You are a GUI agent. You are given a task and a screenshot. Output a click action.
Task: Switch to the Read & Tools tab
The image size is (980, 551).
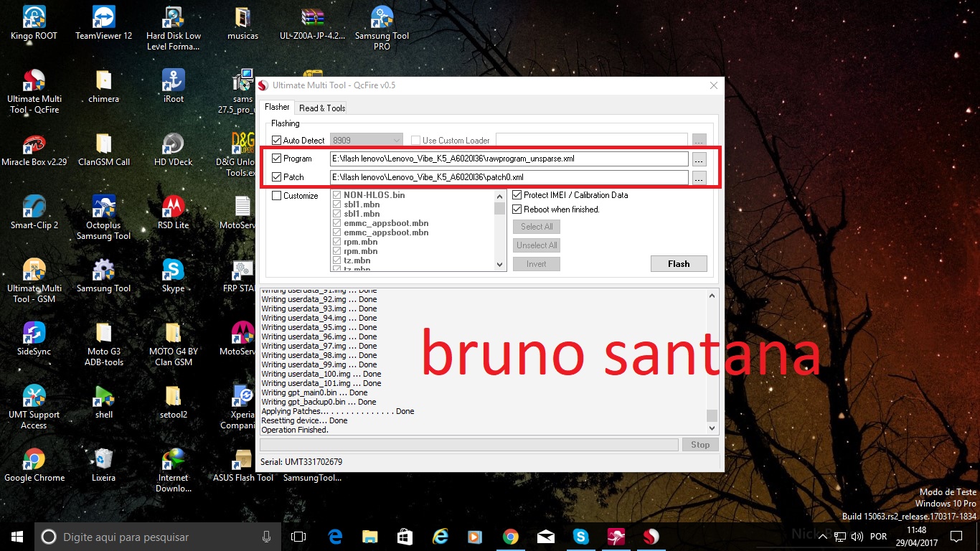pos(322,108)
